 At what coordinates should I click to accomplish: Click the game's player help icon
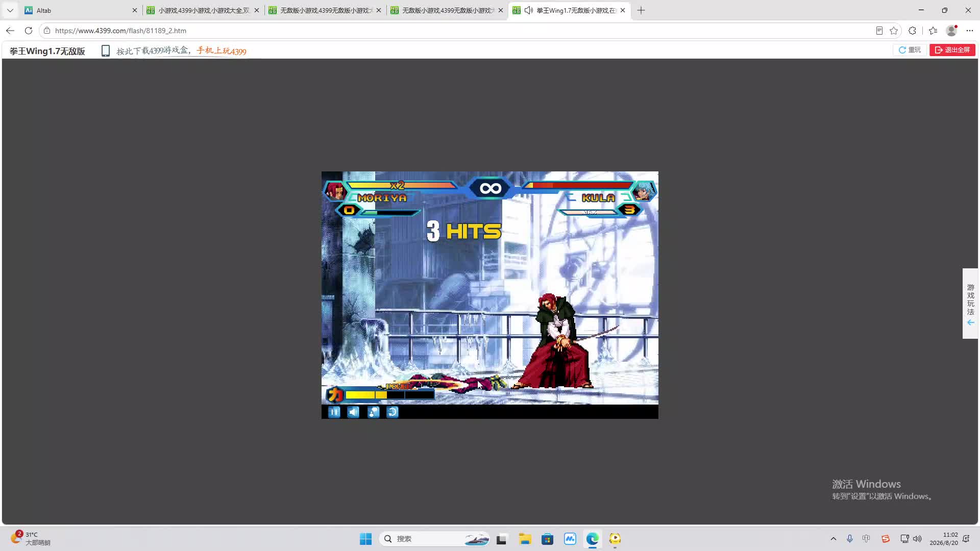(373, 412)
